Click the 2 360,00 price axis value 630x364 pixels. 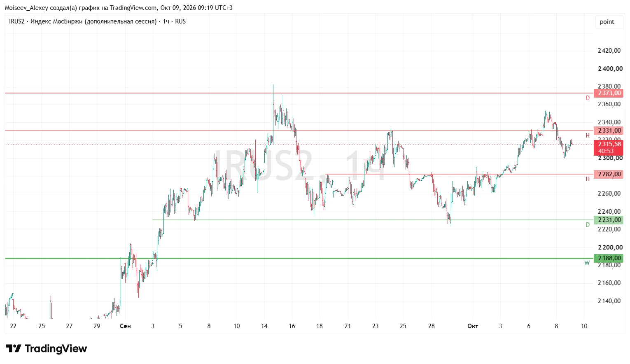609,104
